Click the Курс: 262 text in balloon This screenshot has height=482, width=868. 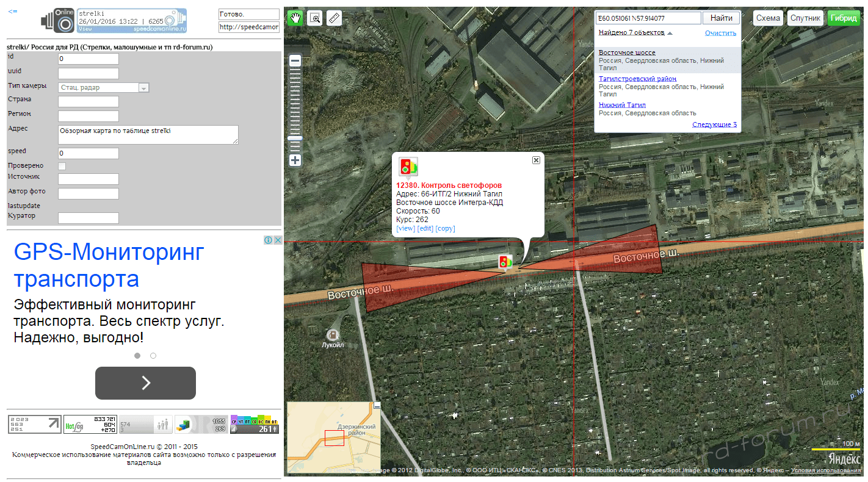coord(413,220)
